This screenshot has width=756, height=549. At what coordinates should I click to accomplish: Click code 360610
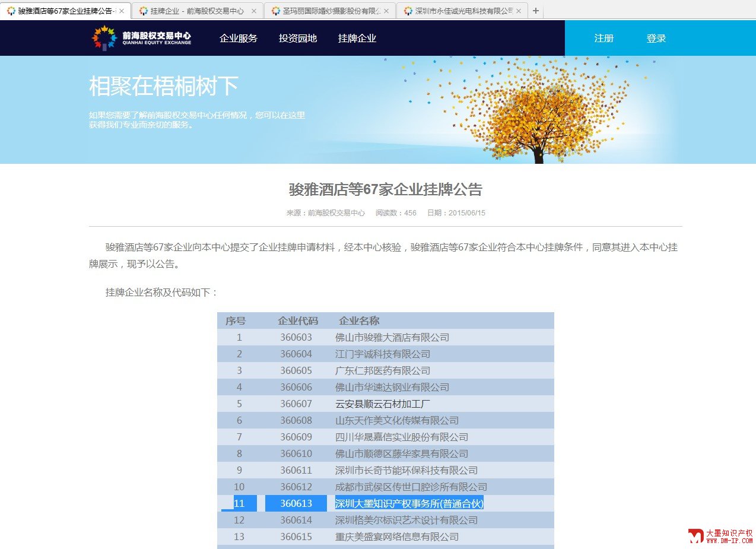coord(296,453)
